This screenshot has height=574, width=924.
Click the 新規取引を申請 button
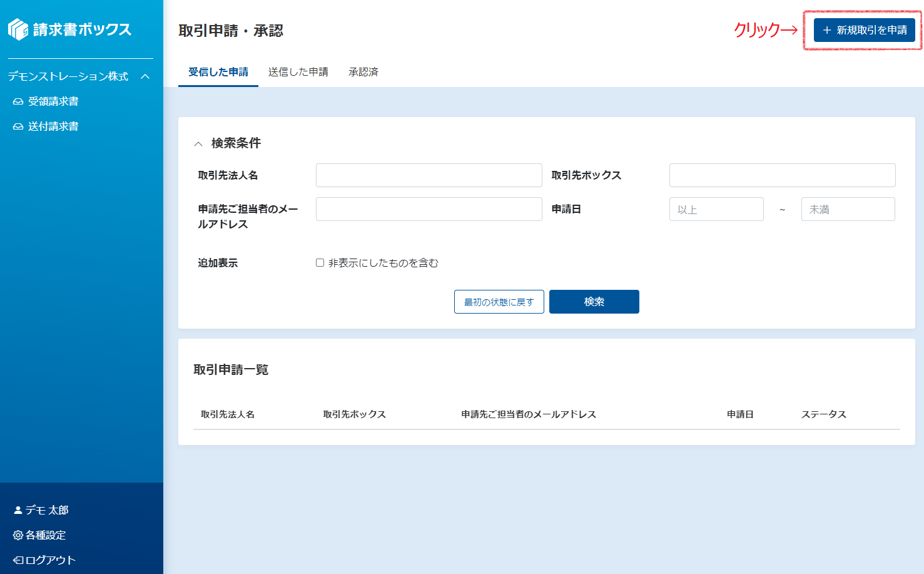pyautogui.click(x=865, y=30)
